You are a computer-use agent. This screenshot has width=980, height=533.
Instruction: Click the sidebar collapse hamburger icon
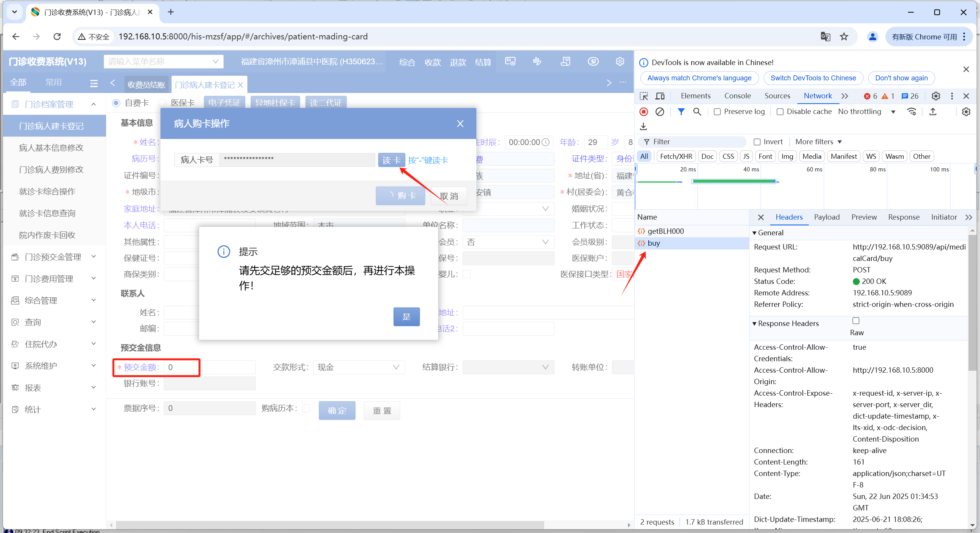click(94, 83)
